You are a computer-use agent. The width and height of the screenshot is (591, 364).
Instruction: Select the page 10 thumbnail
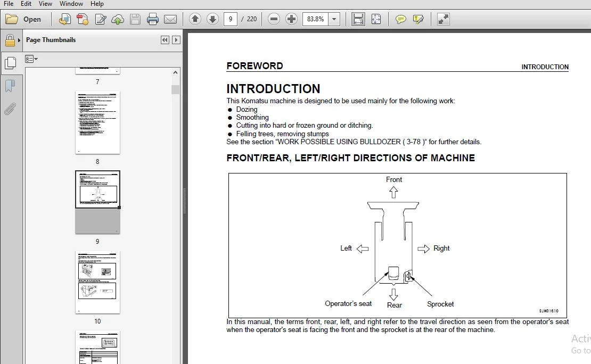point(97,282)
